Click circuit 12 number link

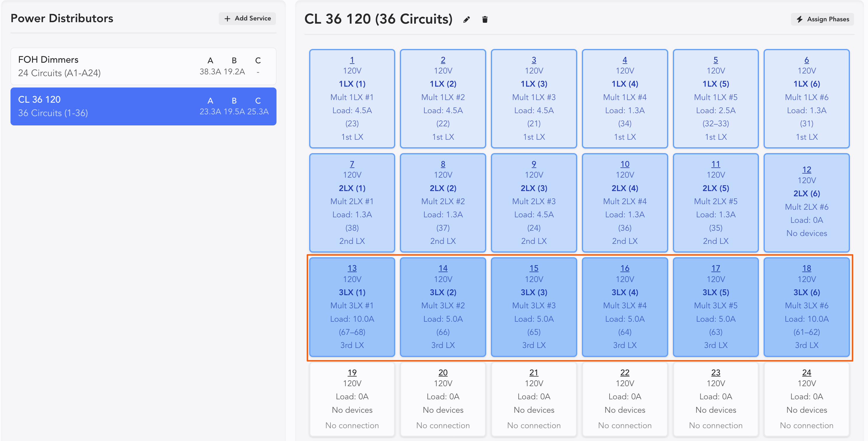tap(806, 169)
